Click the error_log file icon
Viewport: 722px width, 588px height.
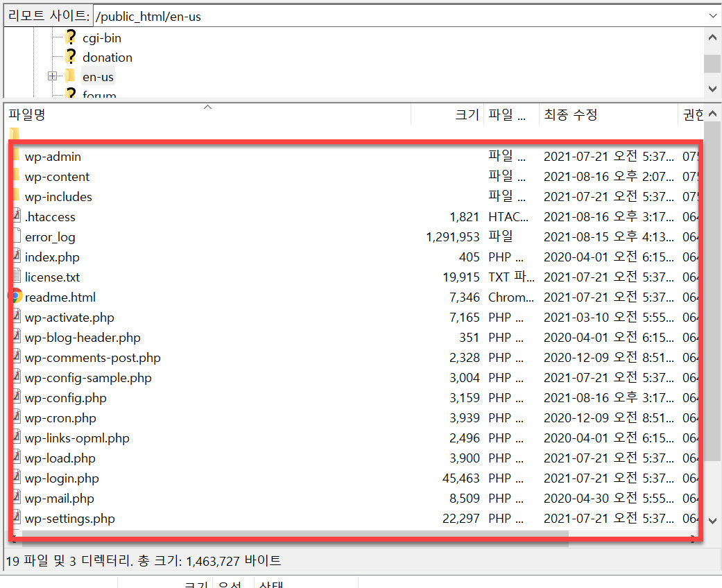(x=17, y=236)
